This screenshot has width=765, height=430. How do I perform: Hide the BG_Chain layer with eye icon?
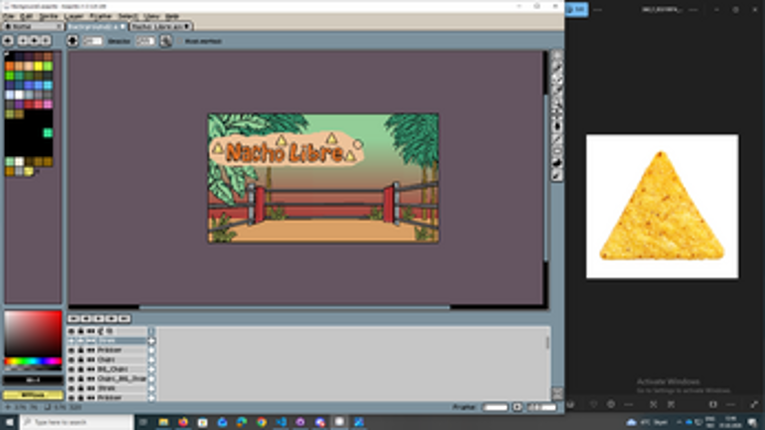click(x=72, y=369)
